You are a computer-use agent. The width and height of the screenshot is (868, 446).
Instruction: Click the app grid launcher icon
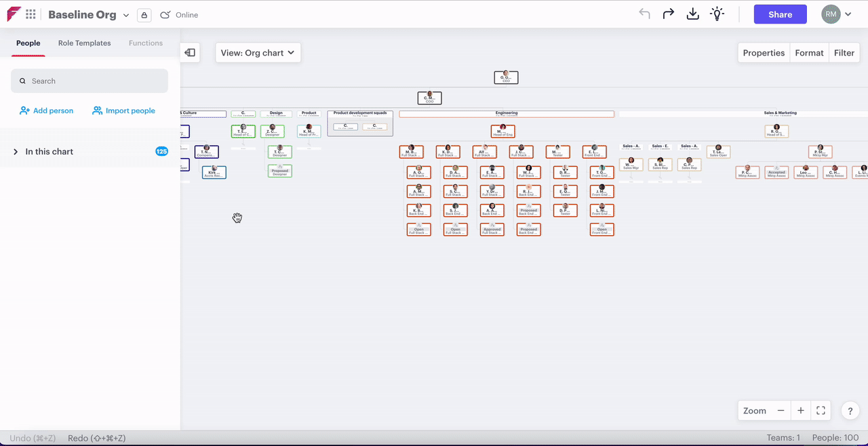click(x=31, y=14)
